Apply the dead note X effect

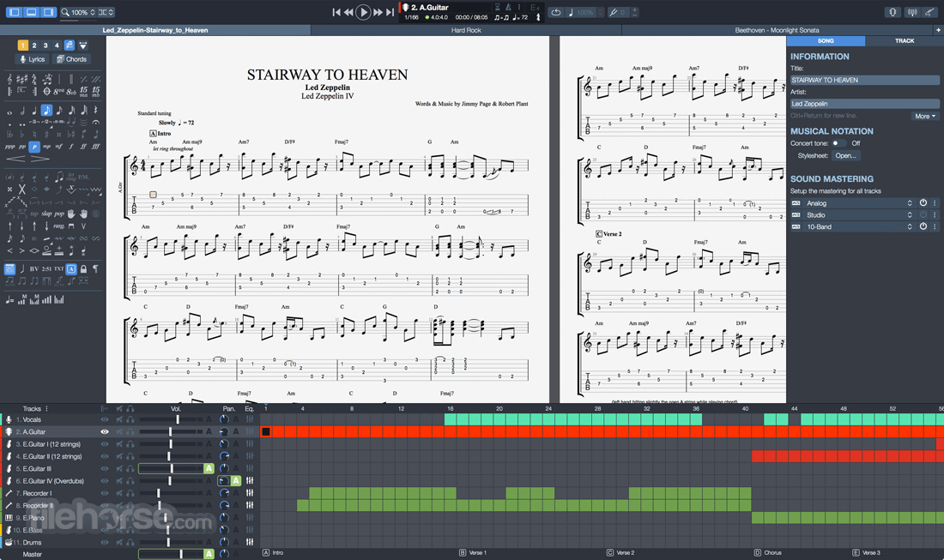[22, 190]
